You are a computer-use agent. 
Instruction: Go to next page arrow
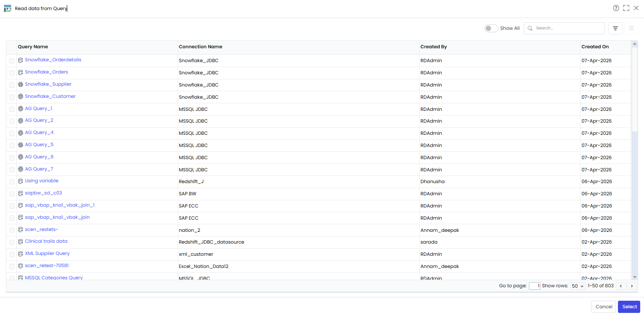pyautogui.click(x=632, y=286)
